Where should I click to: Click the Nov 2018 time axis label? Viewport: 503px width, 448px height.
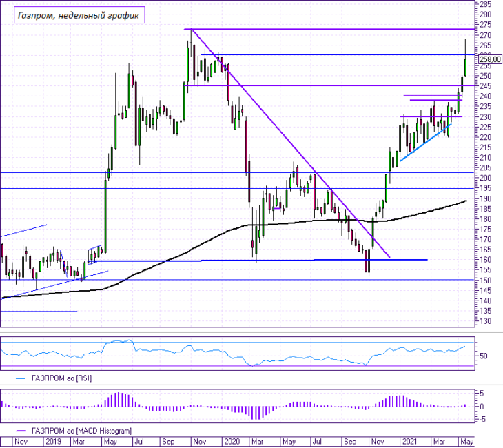point(21,442)
